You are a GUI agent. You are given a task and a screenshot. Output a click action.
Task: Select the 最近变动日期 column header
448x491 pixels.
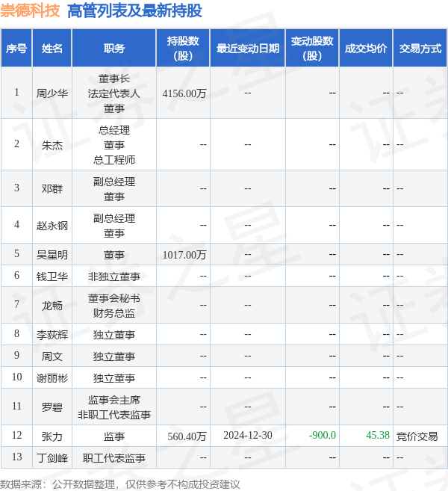tap(247, 49)
